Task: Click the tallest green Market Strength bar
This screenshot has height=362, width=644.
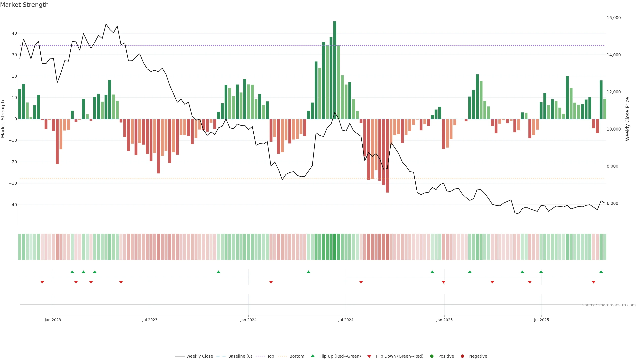Action: [x=335, y=70]
